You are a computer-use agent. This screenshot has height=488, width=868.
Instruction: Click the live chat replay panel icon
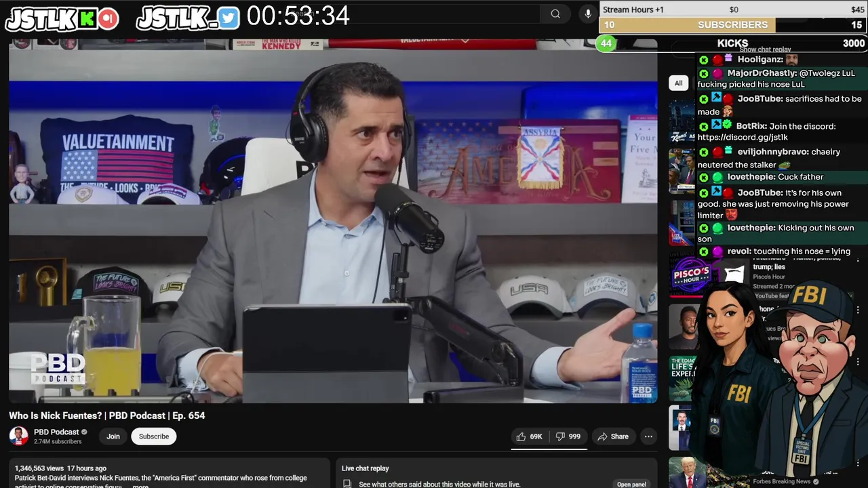coord(347,485)
